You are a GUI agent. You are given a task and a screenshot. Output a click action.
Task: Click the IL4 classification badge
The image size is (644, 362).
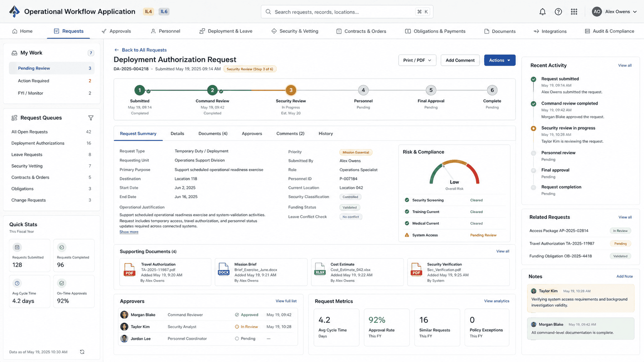148,12
